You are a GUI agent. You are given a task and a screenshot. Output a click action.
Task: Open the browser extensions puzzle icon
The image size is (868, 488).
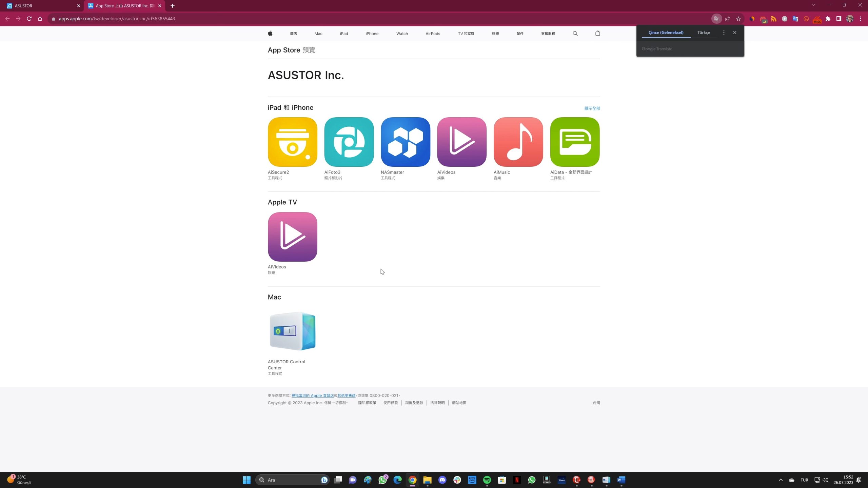[x=828, y=19]
